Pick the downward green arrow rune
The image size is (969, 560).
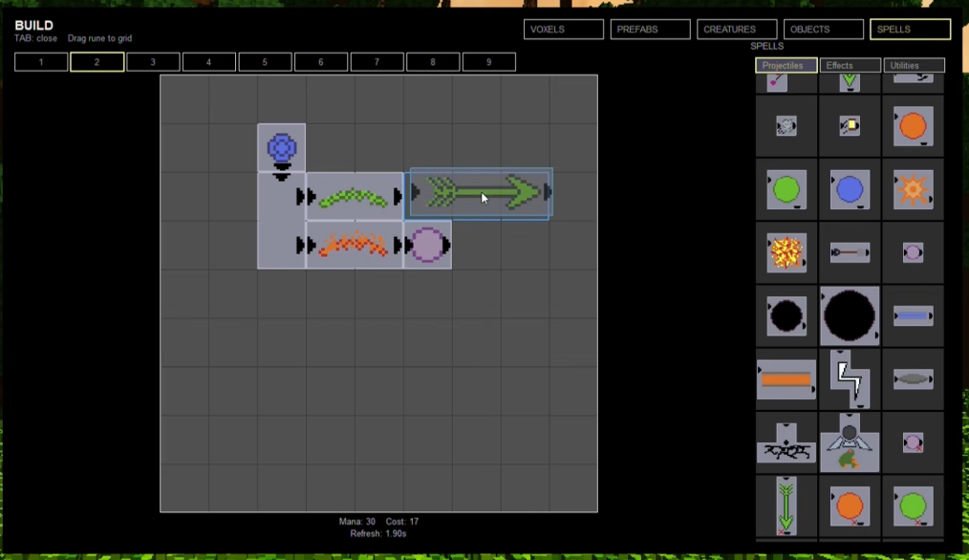coord(786,506)
